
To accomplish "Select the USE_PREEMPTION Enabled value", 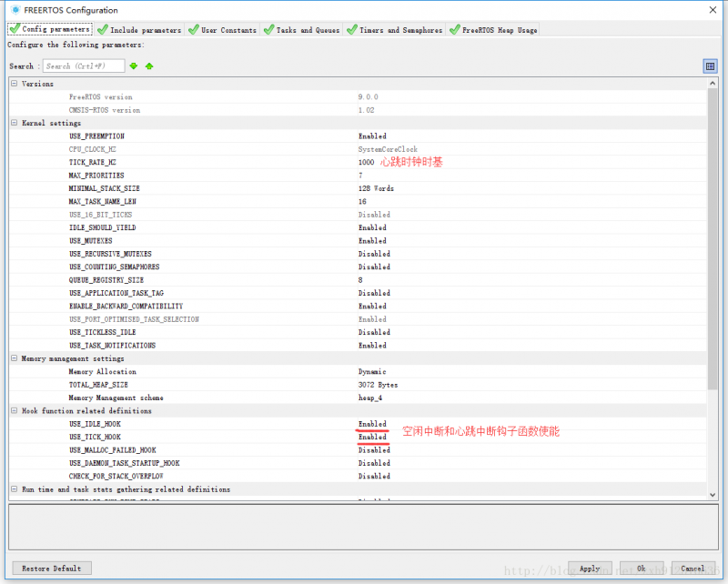I will tap(372, 136).
